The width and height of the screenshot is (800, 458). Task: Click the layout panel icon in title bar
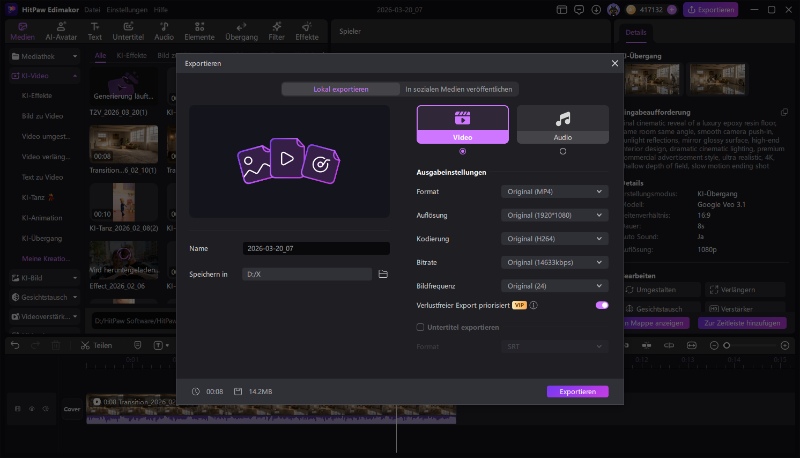pyautogui.click(x=562, y=10)
